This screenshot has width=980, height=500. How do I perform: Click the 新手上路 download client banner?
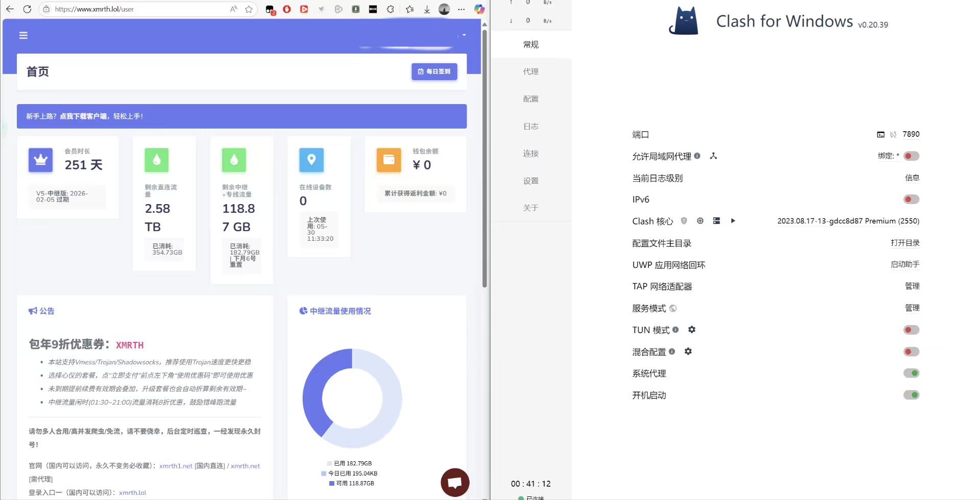[241, 116]
